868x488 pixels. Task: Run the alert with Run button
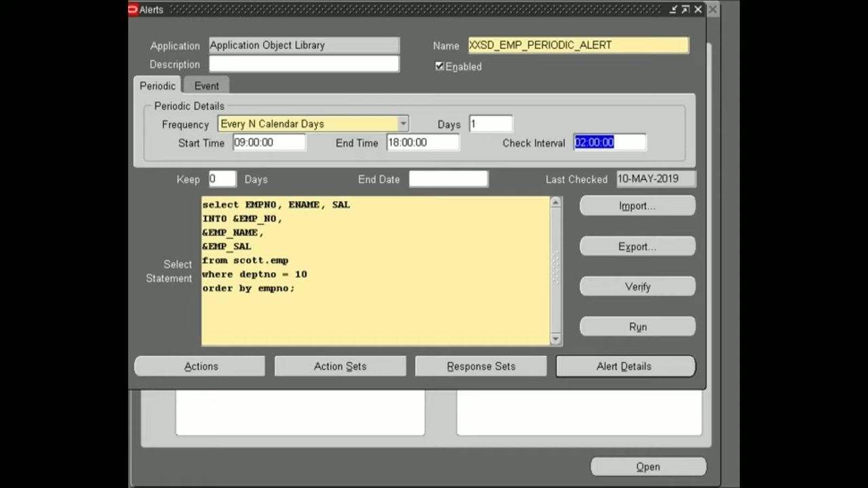(x=637, y=327)
